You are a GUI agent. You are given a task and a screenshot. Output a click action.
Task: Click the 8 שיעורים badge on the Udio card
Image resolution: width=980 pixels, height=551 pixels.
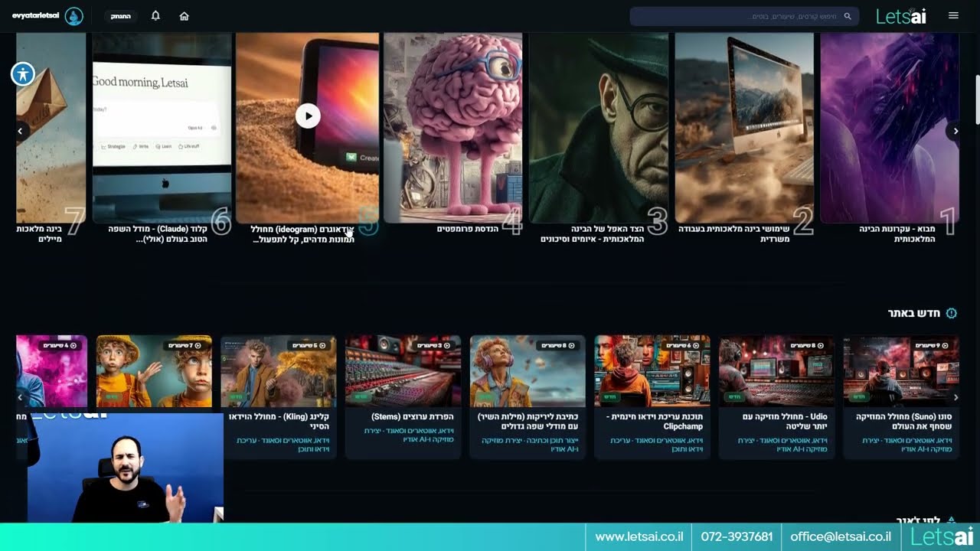tap(807, 345)
